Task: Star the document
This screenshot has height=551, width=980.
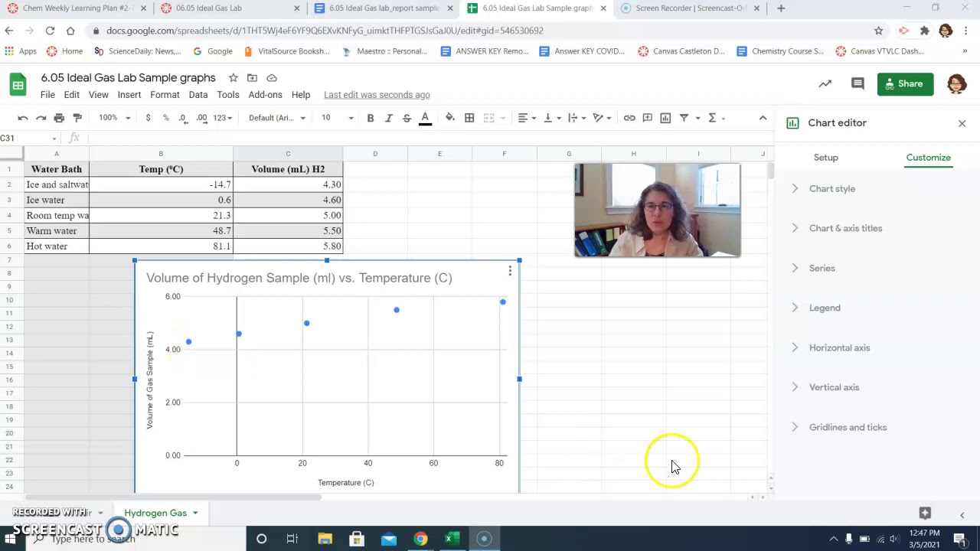Action: click(233, 78)
